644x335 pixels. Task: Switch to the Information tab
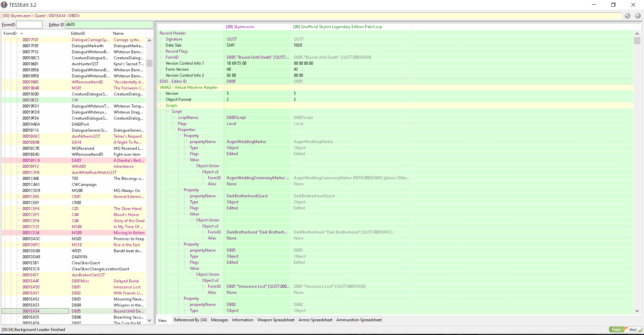coord(243,320)
